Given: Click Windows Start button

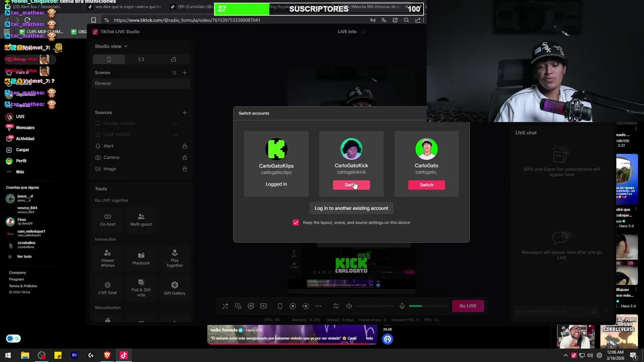Looking at the screenshot, I should [8, 355].
